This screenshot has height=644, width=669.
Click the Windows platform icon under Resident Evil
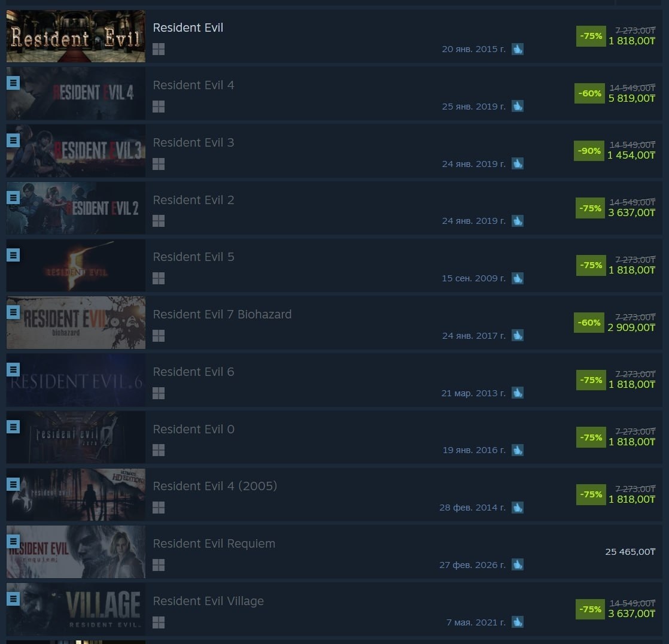(159, 49)
